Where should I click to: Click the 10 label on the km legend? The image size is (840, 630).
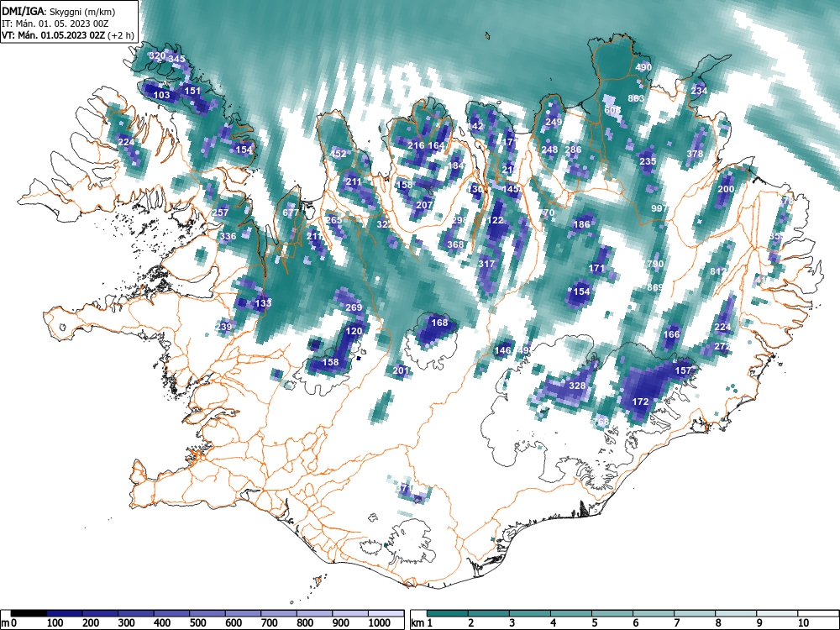coord(802,623)
